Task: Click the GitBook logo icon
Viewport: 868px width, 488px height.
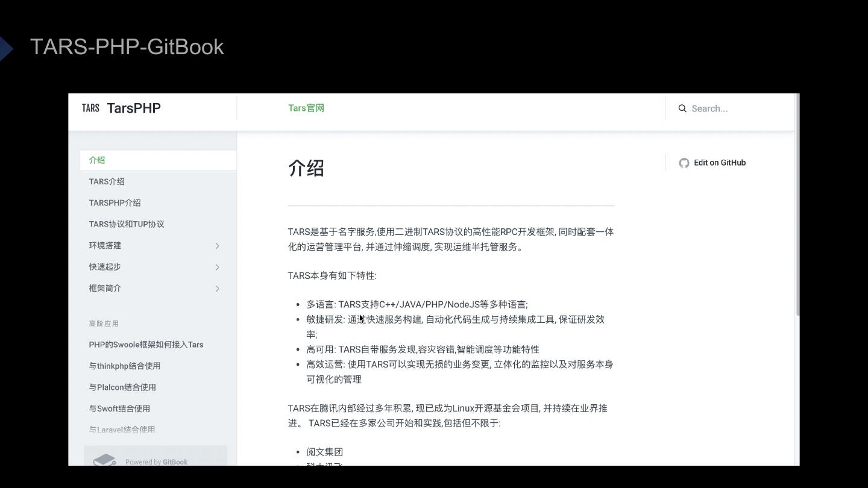Action: tap(104, 460)
